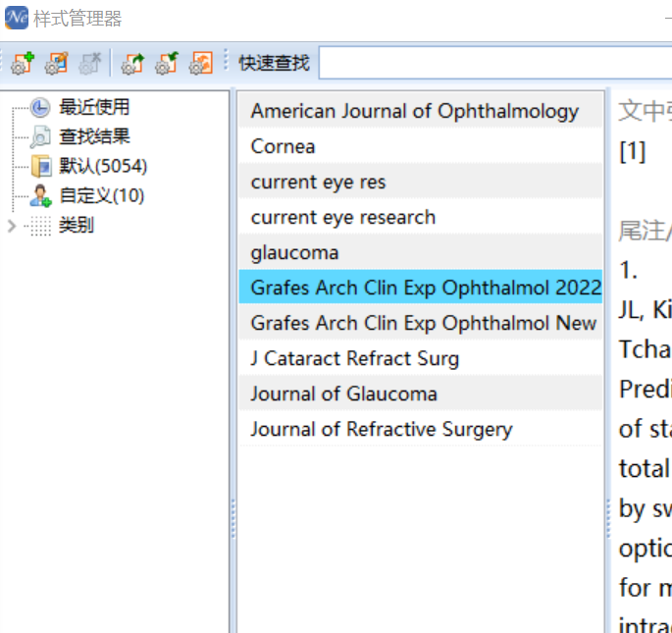Select the 'current eye res' style
Viewport: 672px width, 633px height.
421,182
